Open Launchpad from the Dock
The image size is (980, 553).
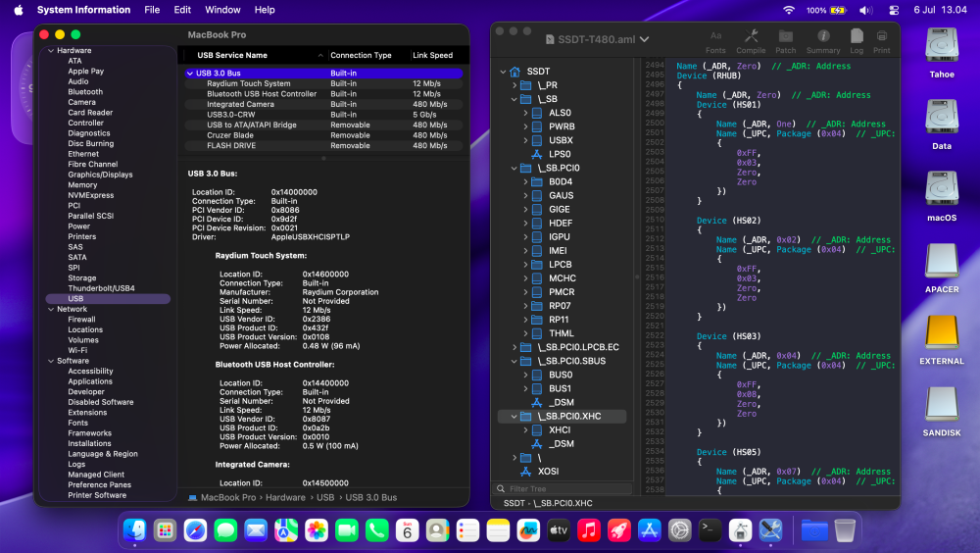click(x=165, y=530)
